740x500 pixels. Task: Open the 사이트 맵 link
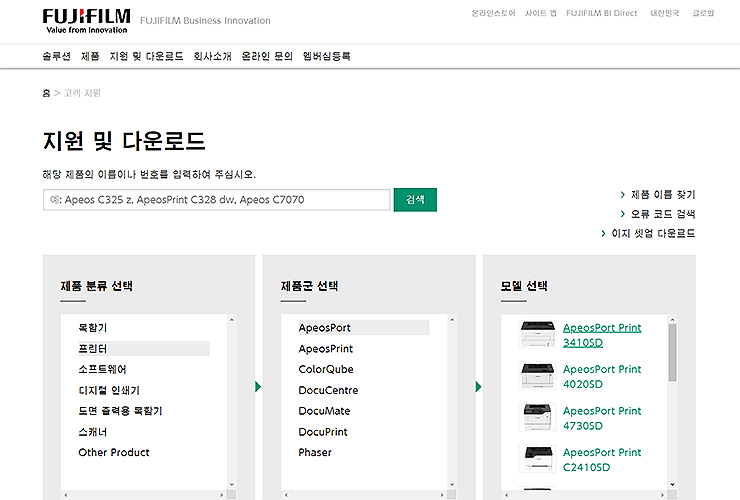coord(541,13)
